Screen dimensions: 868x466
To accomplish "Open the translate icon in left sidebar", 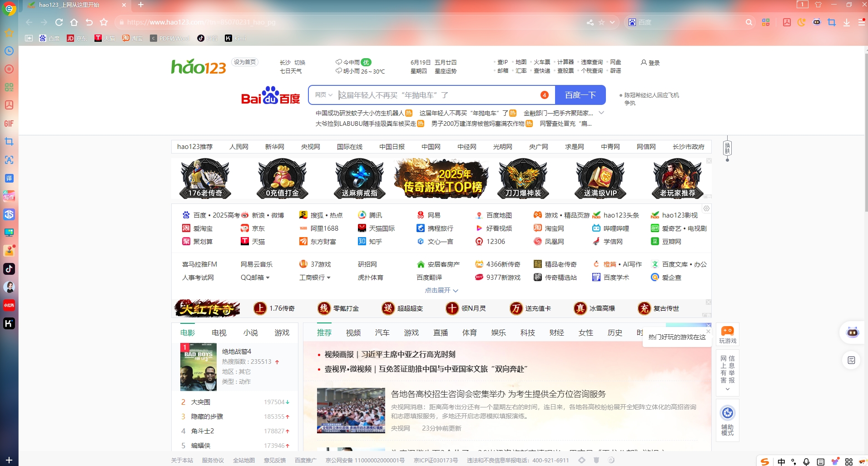I will pyautogui.click(x=9, y=178).
